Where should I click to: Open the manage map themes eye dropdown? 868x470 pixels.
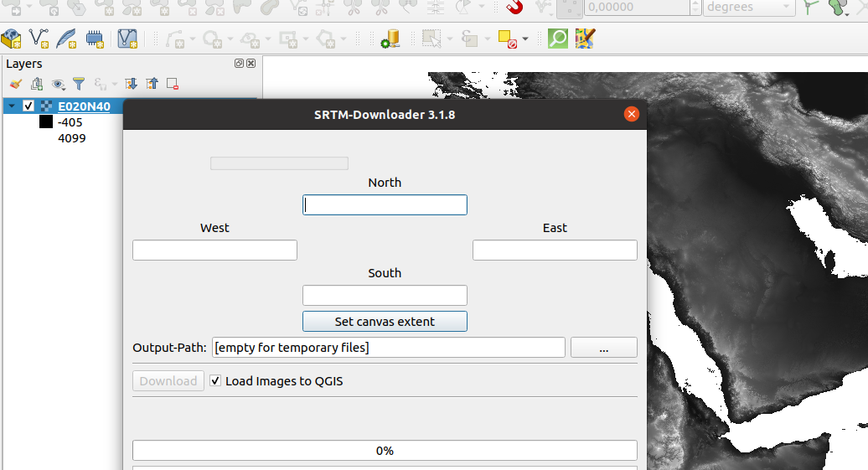(59, 84)
